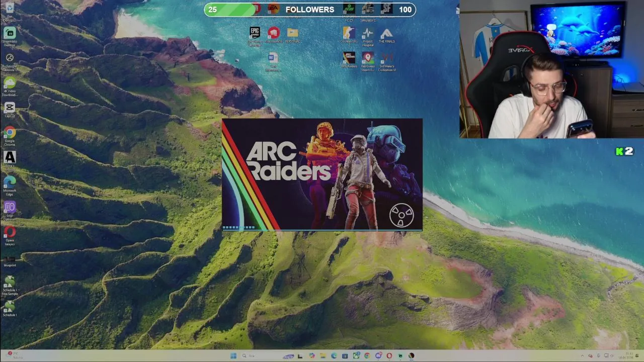Launch the SF game desktop shortcut
The image size is (644, 362).
click(x=386, y=10)
